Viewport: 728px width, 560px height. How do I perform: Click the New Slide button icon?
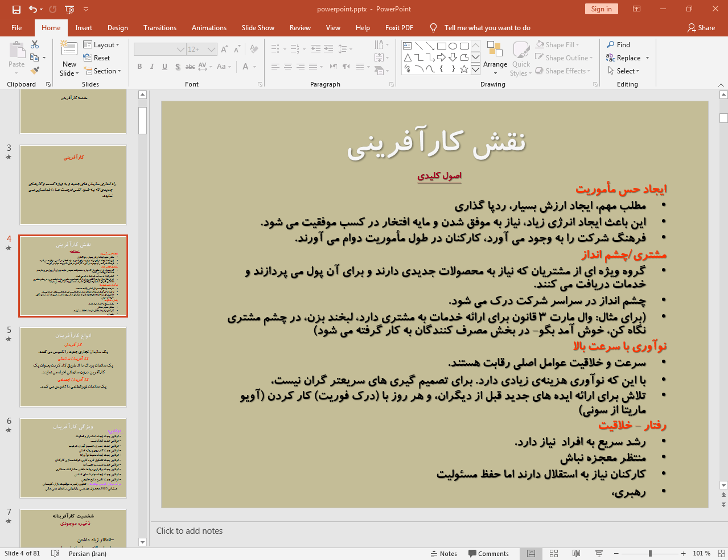coord(69,50)
